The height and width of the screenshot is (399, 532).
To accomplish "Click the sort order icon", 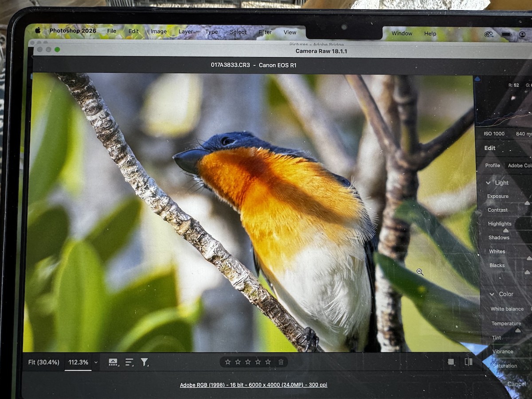I will tap(129, 362).
